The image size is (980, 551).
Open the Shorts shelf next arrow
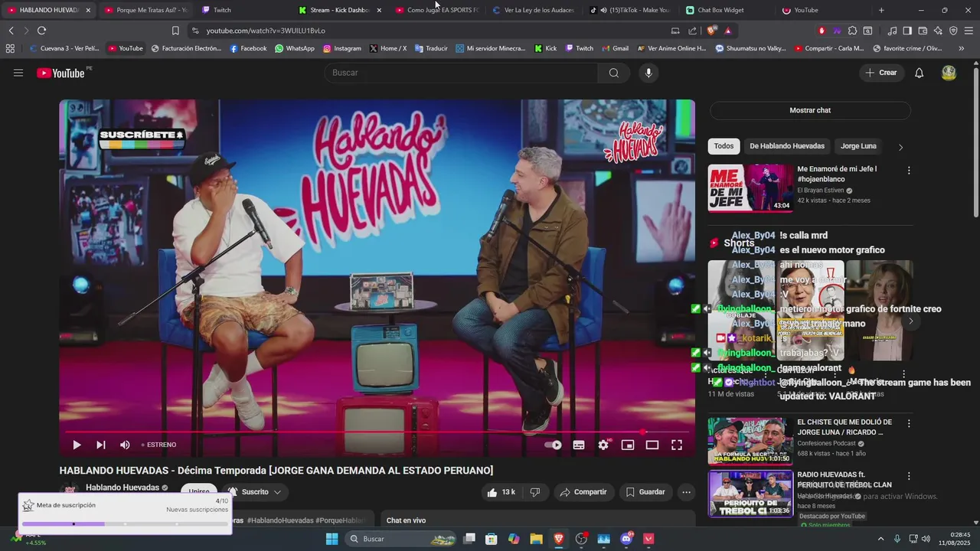pos(910,321)
